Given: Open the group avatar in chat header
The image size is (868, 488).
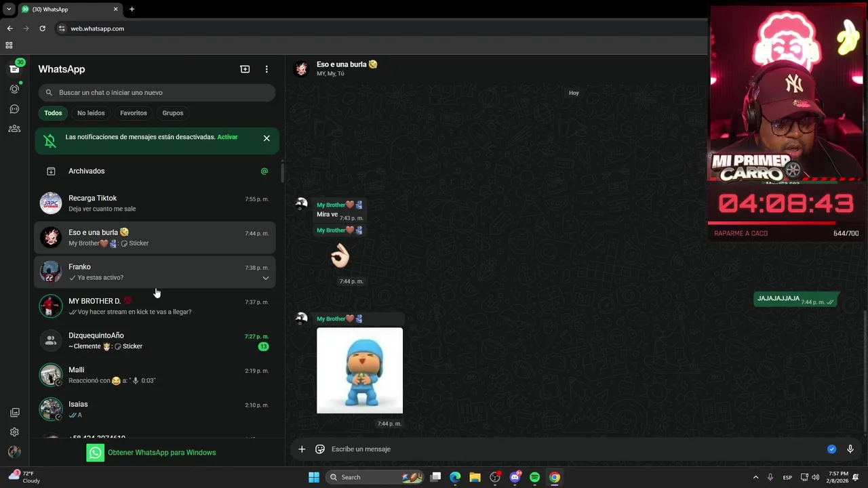Looking at the screenshot, I should tap(301, 68).
